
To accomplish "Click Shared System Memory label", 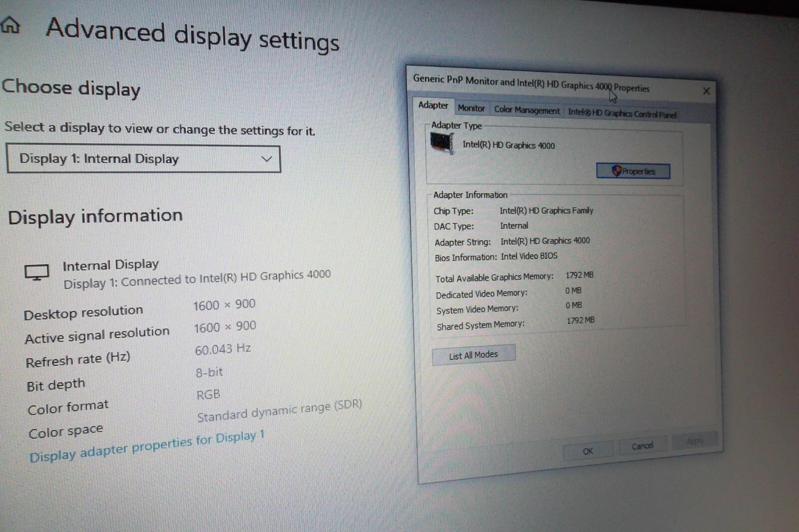I will 480,325.
